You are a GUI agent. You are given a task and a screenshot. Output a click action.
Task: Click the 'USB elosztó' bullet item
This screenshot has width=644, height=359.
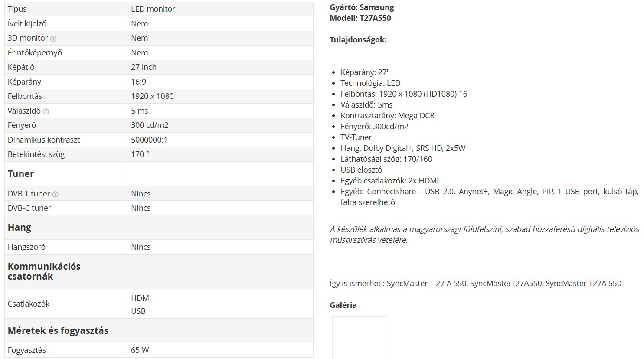pyautogui.click(x=361, y=170)
